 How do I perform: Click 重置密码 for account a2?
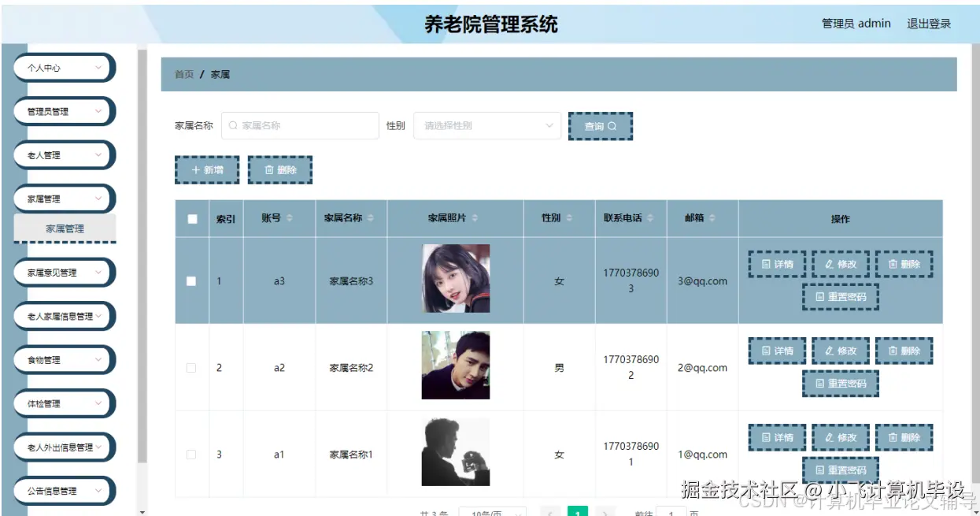click(x=841, y=384)
